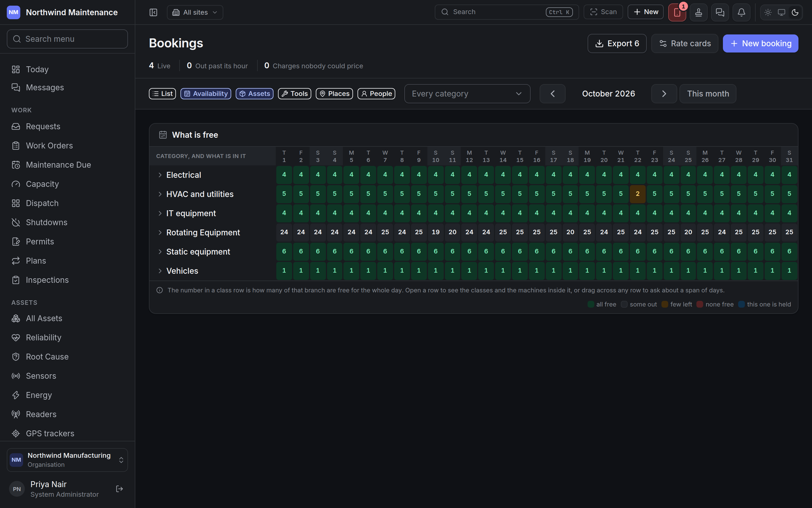Image resolution: width=812 pixels, height=508 pixels.
Task: Open Permits in the sidebar
Action: tap(67, 242)
